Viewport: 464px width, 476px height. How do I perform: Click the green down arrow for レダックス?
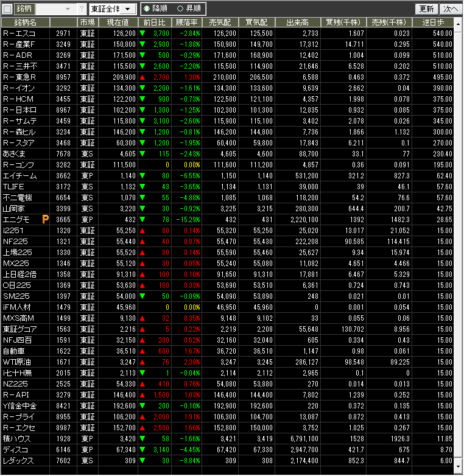[142, 461]
